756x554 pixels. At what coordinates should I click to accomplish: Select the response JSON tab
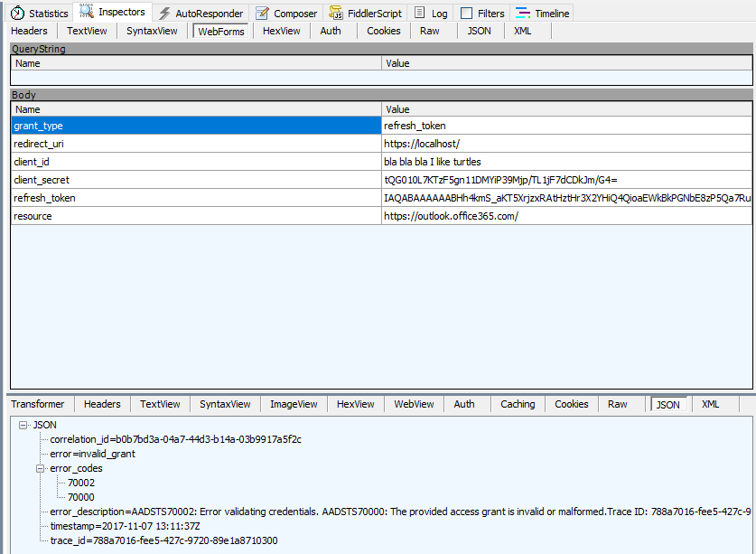pyautogui.click(x=668, y=404)
